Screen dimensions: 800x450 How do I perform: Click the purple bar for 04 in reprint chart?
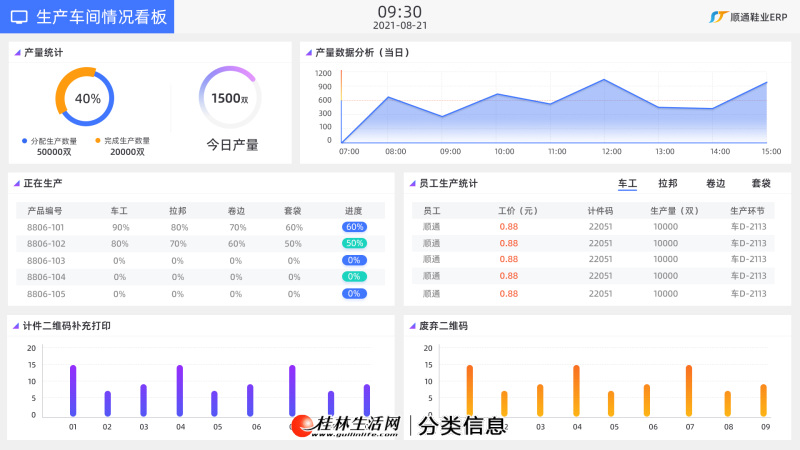(x=180, y=391)
